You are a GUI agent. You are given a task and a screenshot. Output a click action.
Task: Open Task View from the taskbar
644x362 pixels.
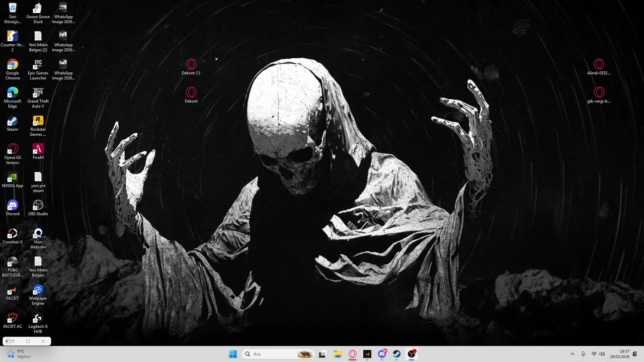pos(322,354)
